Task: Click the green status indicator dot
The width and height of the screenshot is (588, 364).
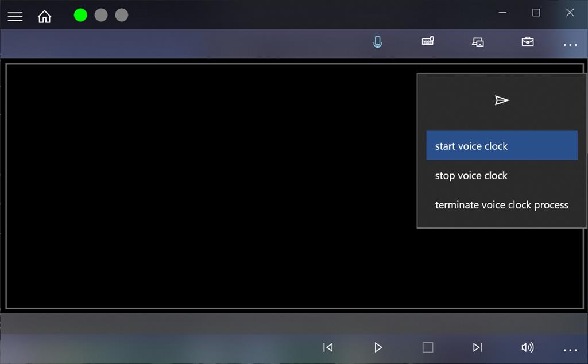Action: [x=80, y=16]
